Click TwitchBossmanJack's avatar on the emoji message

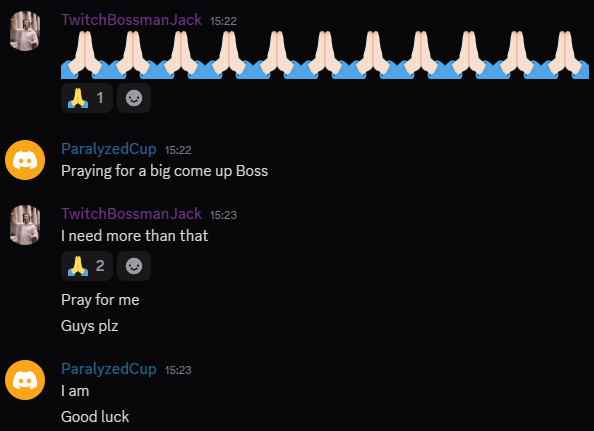coord(25,31)
